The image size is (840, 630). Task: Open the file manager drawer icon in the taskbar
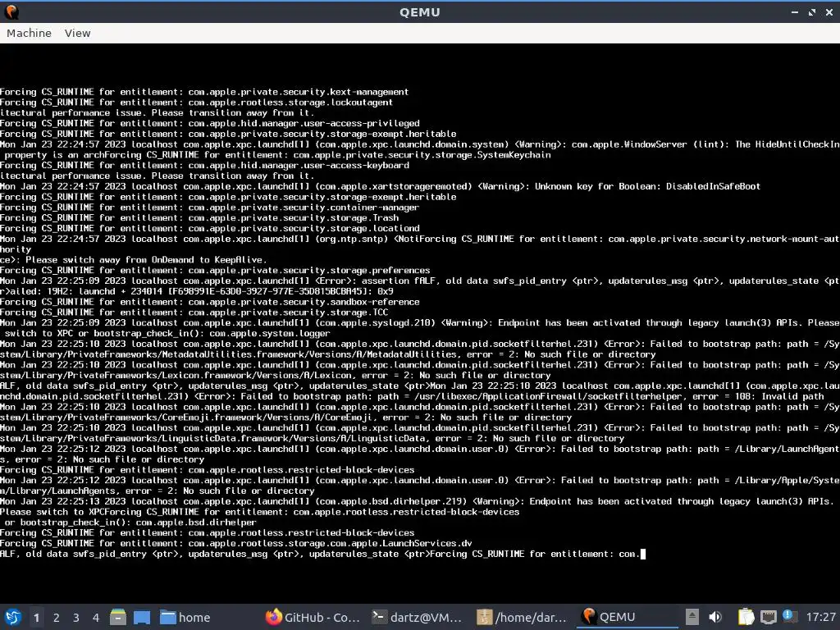[118, 617]
